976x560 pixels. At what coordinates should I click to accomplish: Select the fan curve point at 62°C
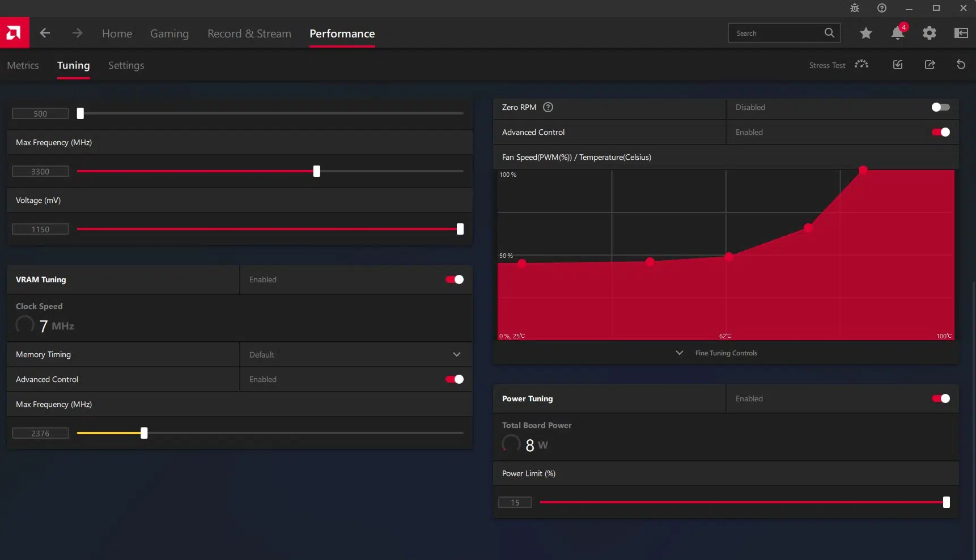point(729,257)
